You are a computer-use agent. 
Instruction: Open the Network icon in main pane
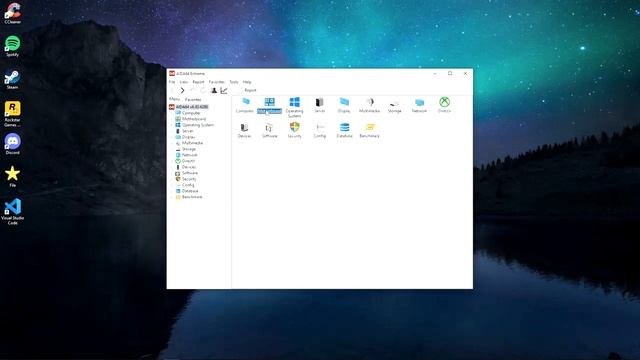(419, 105)
